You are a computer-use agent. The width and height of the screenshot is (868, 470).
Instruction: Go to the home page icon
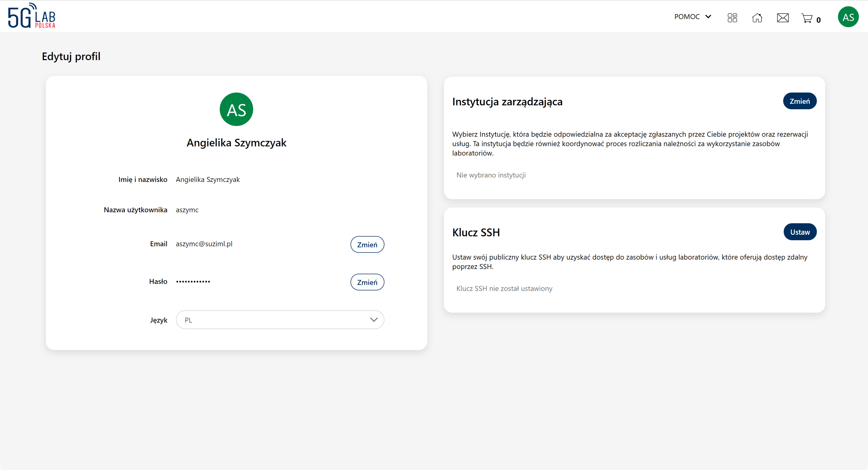pos(757,17)
